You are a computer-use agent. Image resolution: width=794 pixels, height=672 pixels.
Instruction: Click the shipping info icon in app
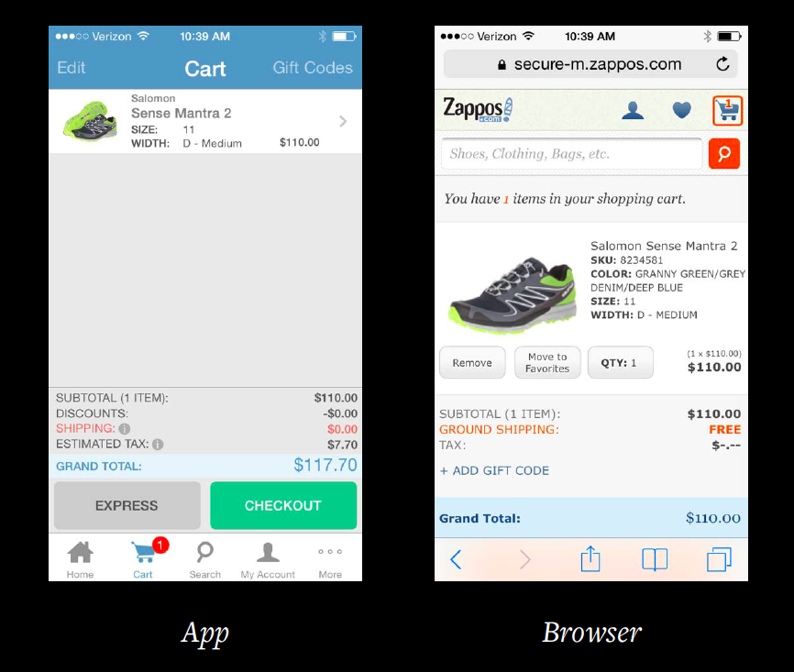click(125, 429)
